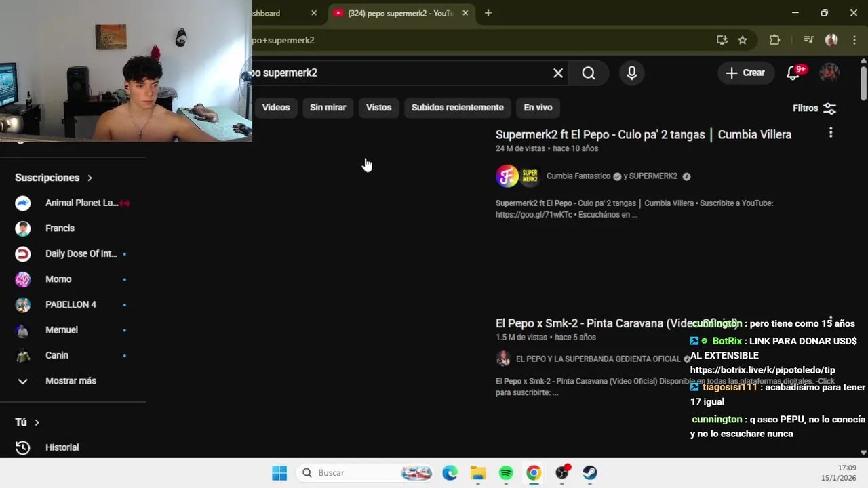This screenshot has height=488, width=868.
Task: Open the YouTube account avatar menu
Action: click(829, 73)
